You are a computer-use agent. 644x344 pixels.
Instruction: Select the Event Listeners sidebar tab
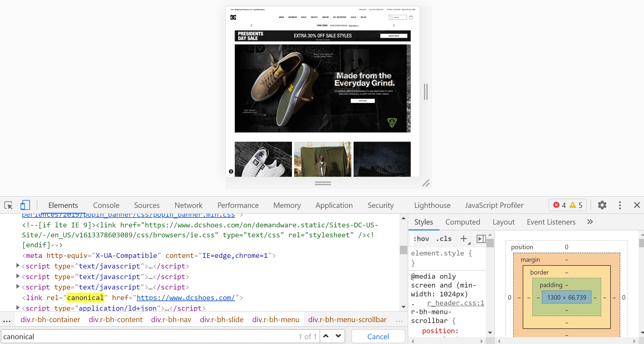(x=551, y=222)
